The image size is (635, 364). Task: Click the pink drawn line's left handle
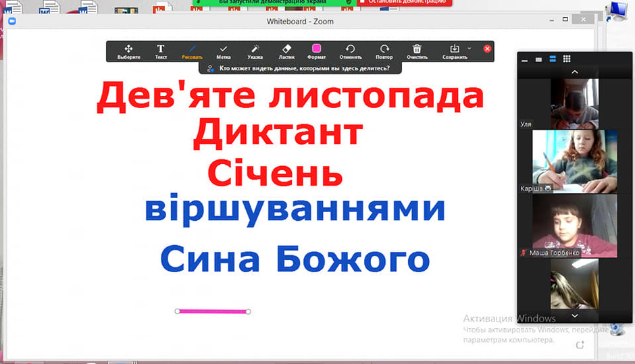coord(177,311)
